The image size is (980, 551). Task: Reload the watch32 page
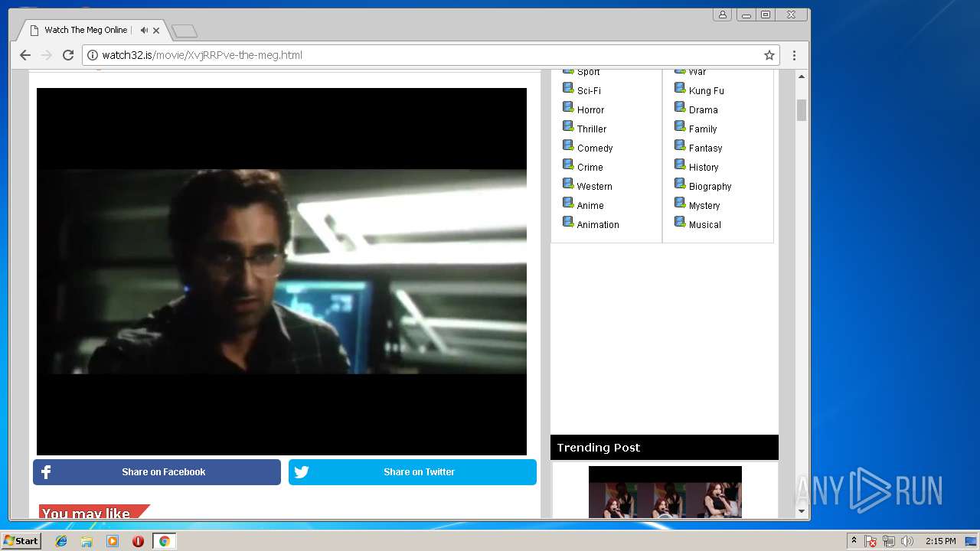pyautogui.click(x=68, y=55)
